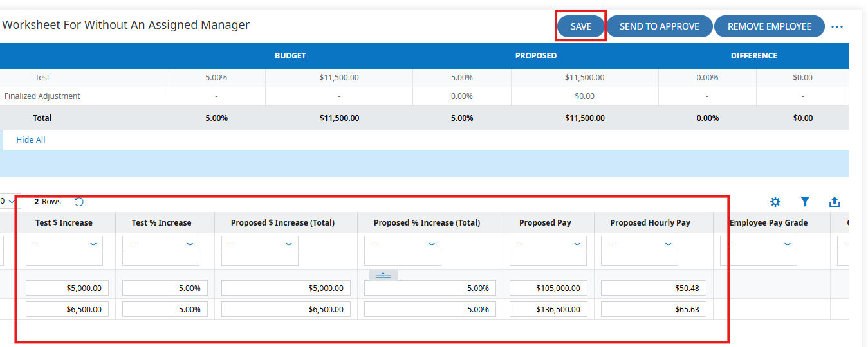Open Employee Pay Grade filter operator dropdown

(x=759, y=244)
